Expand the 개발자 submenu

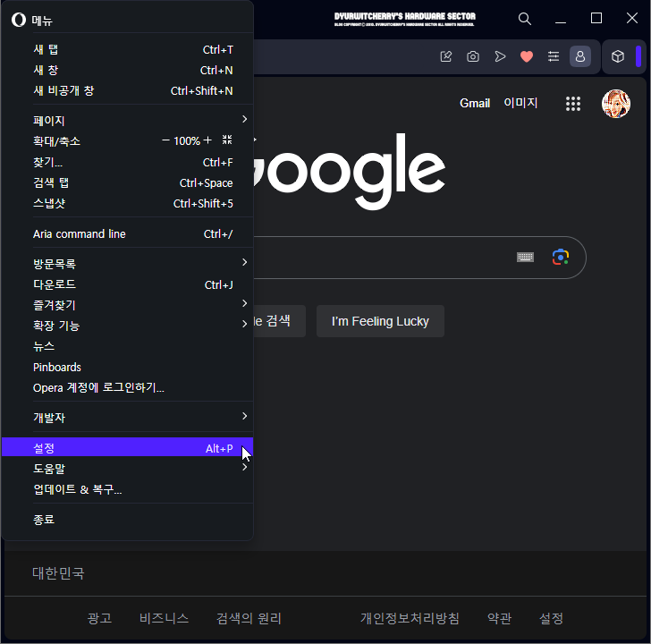[x=128, y=418]
